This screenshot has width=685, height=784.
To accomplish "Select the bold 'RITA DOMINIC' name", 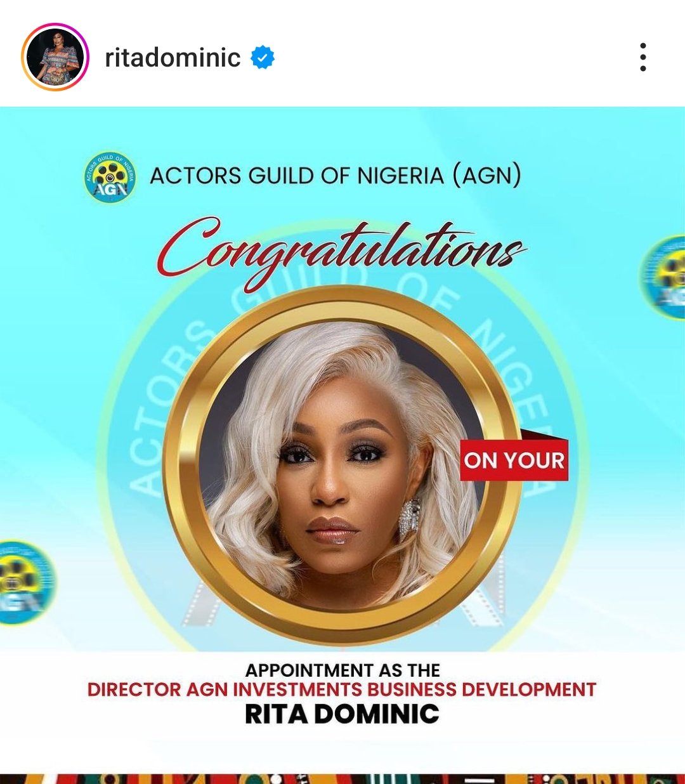I will click(x=342, y=714).
